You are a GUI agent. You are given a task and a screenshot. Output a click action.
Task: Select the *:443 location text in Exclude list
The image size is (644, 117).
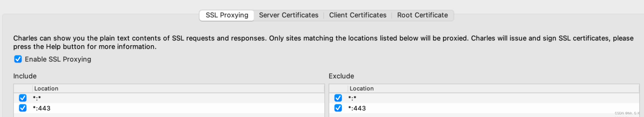tap(357, 108)
